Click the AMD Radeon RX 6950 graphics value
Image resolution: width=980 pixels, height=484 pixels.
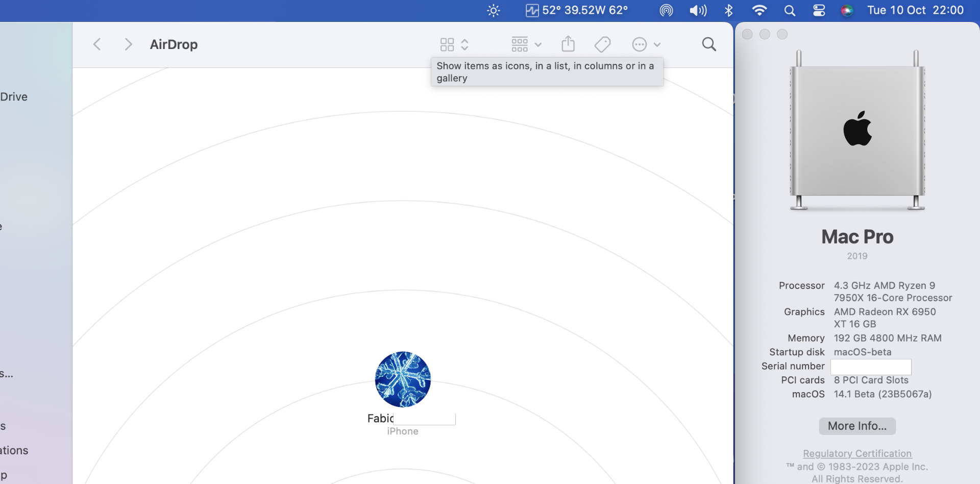click(x=885, y=318)
